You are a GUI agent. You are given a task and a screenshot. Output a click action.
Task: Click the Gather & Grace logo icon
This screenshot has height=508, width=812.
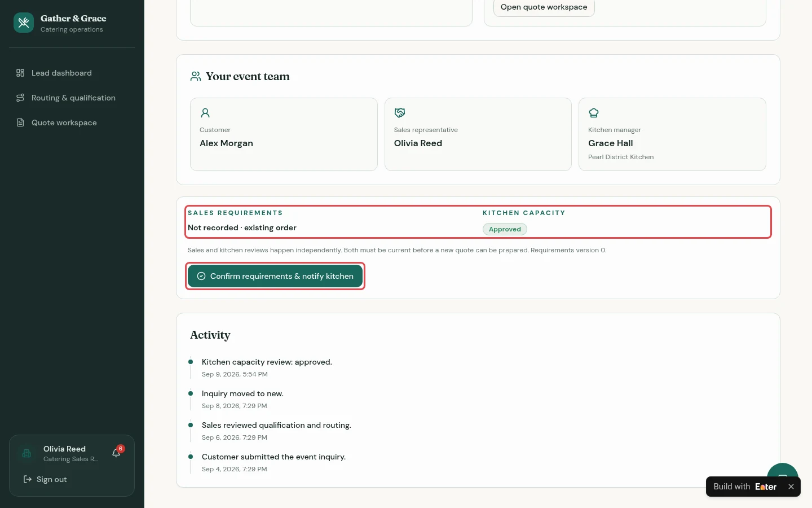24,23
